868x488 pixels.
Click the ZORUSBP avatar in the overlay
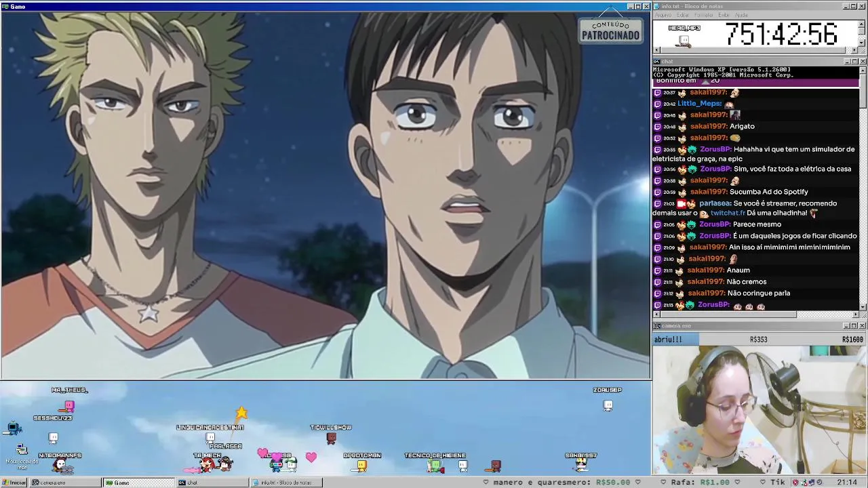(608, 405)
